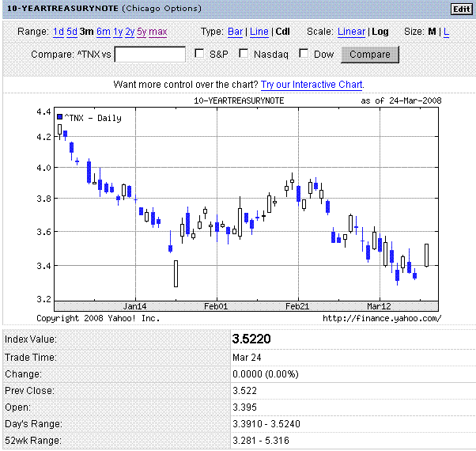Click the Compare symbol input field
This screenshot has height=451, width=476.
149,55
